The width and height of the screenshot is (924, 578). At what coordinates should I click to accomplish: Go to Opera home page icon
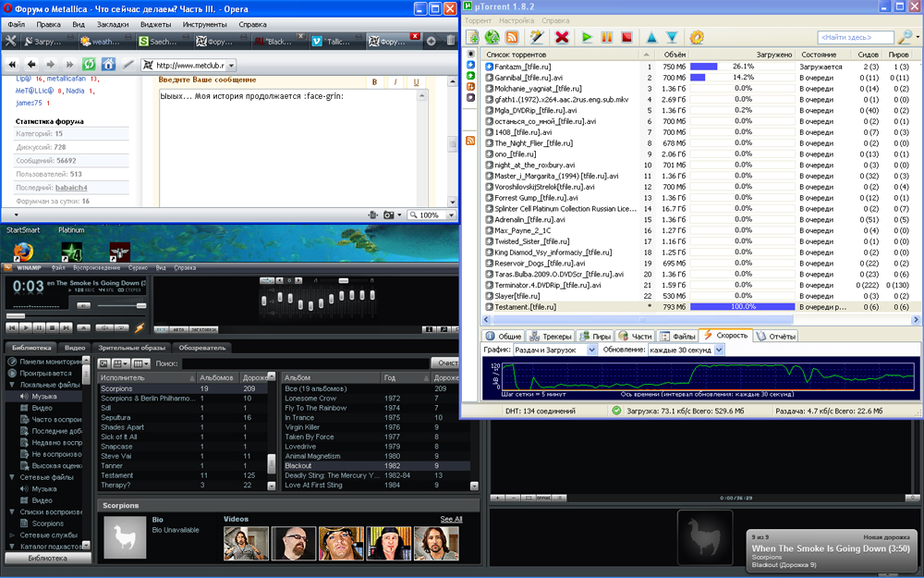click(108, 65)
